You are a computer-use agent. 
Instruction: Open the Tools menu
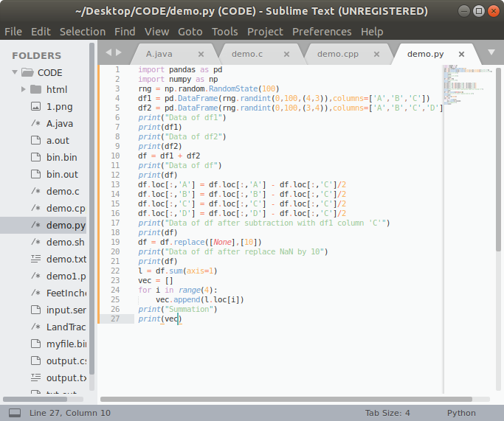[224, 32]
